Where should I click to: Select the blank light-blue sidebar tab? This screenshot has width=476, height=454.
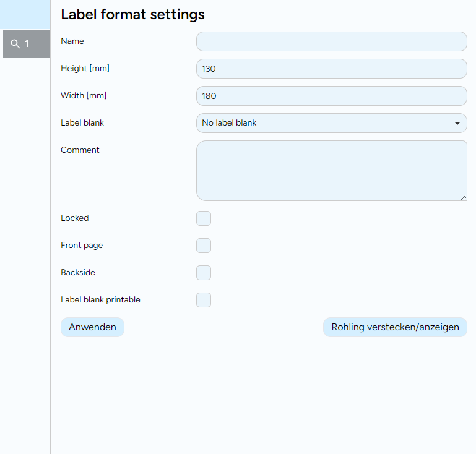pyautogui.click(x=25, y=14)
